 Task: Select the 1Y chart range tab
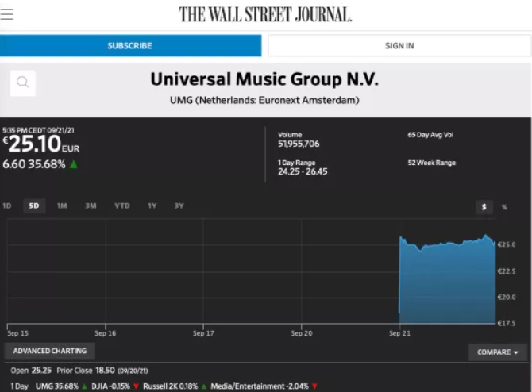152,206
